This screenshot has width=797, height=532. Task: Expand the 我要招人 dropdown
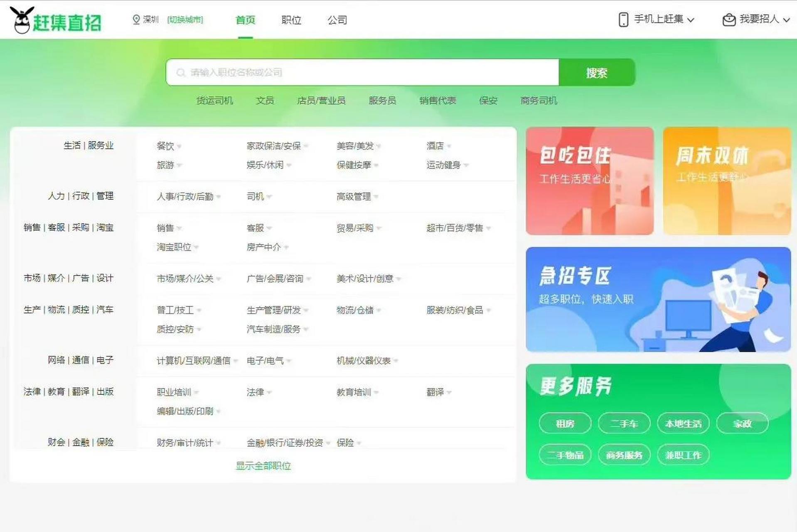[x=764, y=19]
